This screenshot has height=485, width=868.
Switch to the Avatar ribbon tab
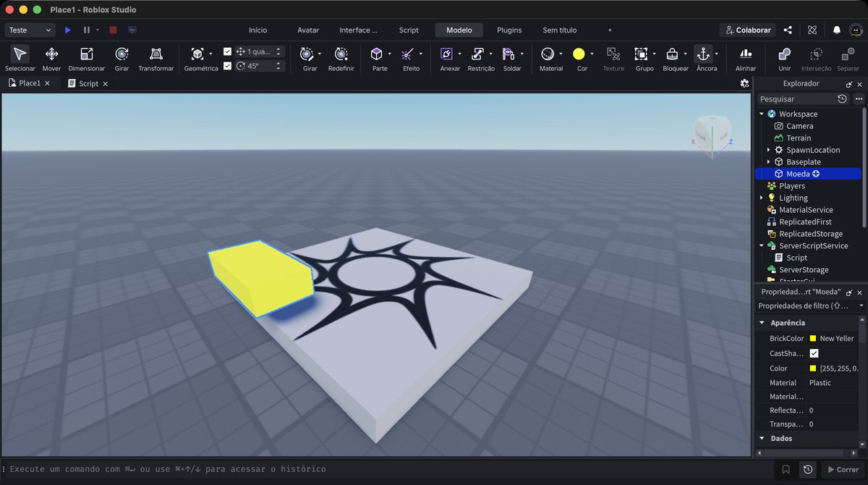[x=308, y=30]
